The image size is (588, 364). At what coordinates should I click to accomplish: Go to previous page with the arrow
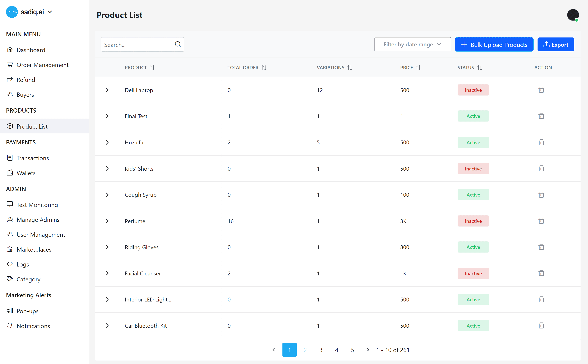(274, 349)
